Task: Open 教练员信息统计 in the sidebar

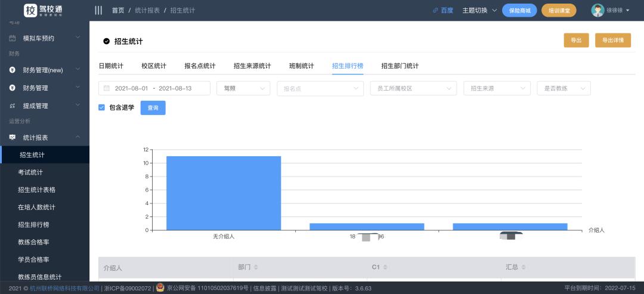Action: (44, 277)
